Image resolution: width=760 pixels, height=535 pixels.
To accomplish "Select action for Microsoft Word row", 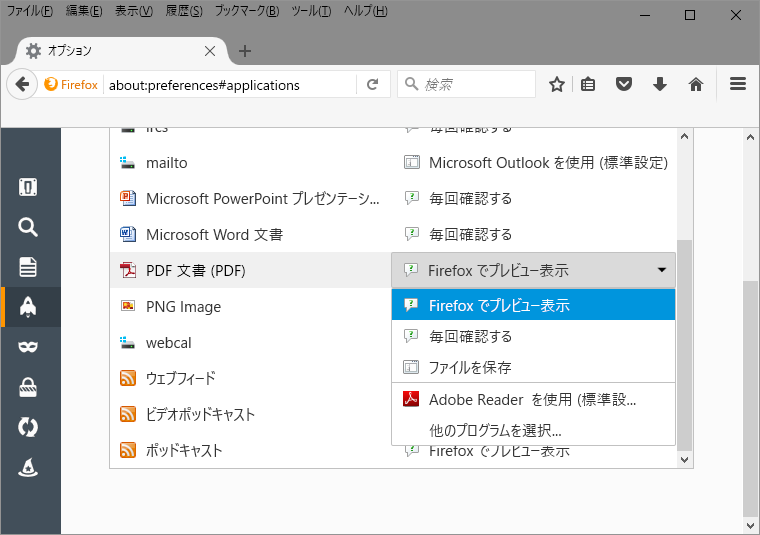I will 458,234.
